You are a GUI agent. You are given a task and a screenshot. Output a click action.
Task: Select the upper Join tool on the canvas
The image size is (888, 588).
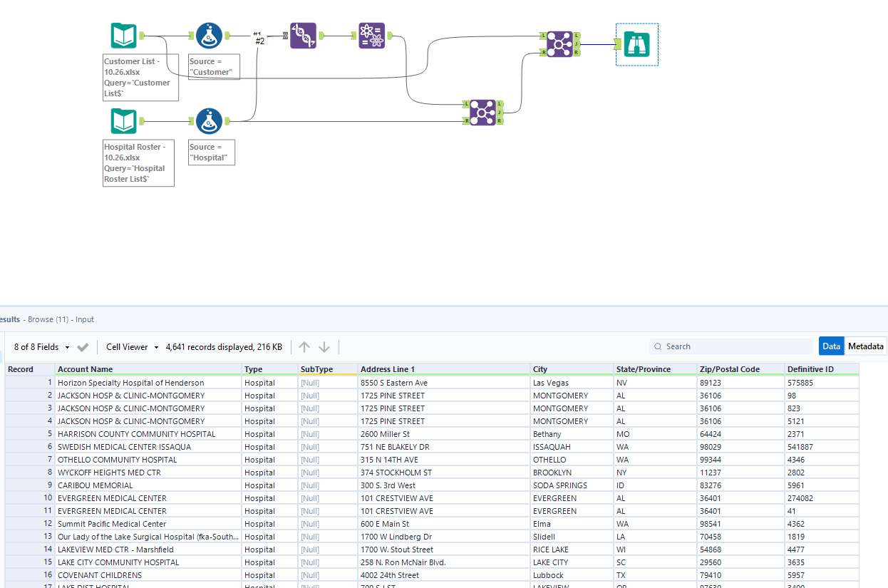tap(559, 43)
